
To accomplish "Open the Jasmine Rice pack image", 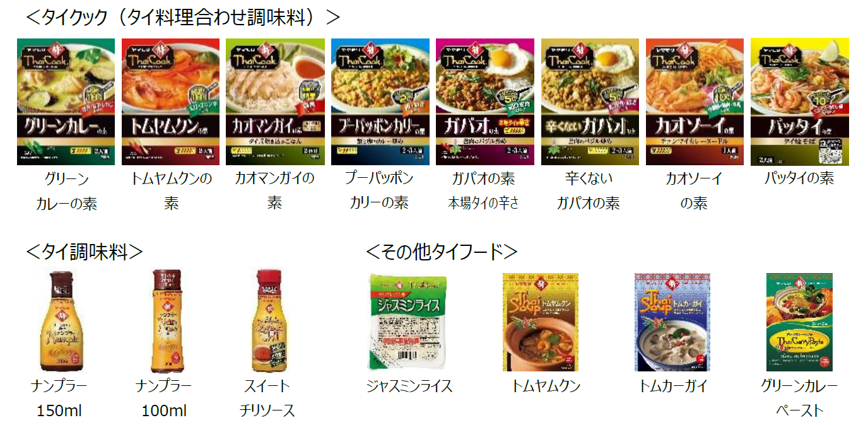I will coord(408,322).
